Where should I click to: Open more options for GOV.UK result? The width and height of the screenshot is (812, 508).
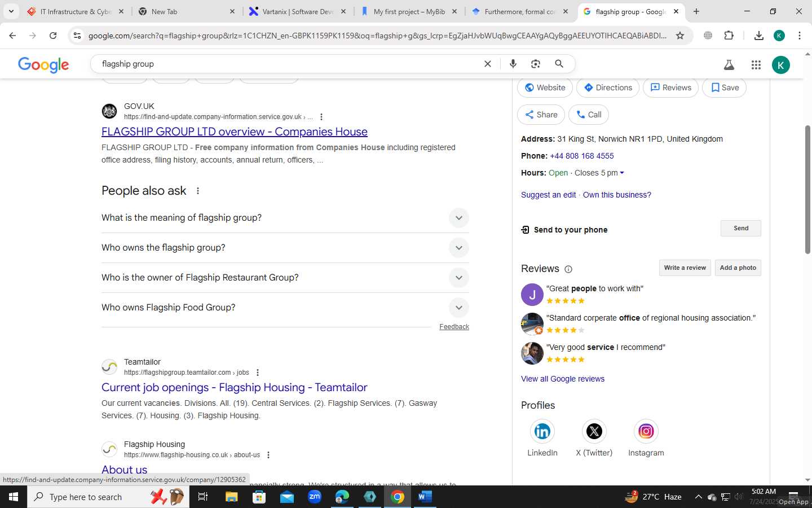click(x=321, y=117)
